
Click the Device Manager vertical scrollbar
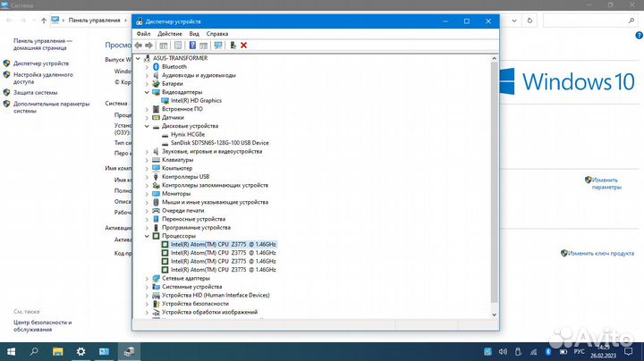pos(493,179)
